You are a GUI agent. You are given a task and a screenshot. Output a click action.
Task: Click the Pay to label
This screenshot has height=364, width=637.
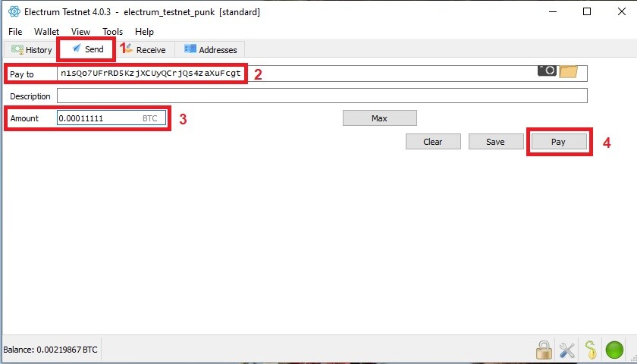[x=22, y=74]
